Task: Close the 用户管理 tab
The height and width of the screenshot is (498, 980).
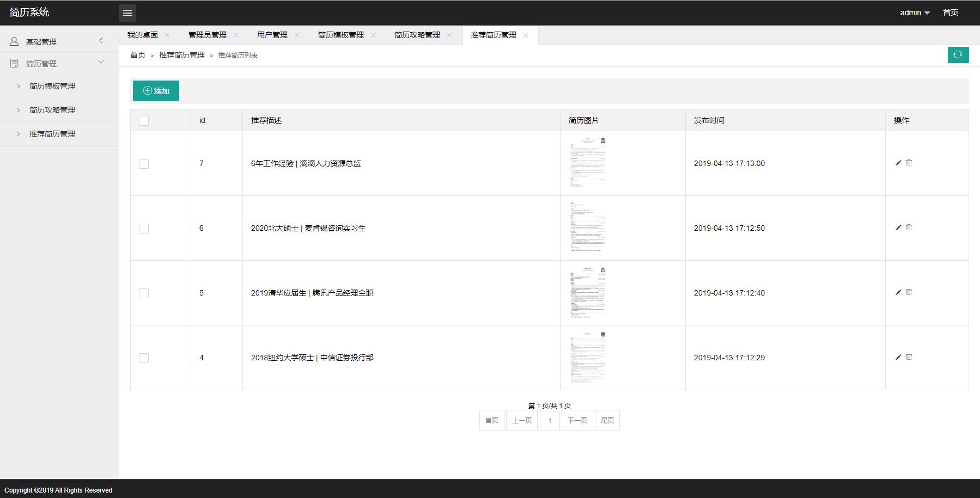Action: coord(297,35)
